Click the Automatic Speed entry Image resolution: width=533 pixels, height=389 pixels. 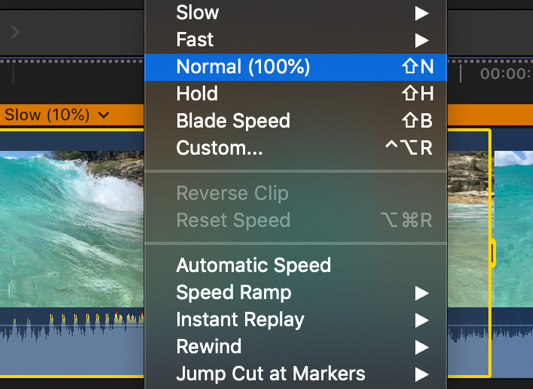click(295, 265)
